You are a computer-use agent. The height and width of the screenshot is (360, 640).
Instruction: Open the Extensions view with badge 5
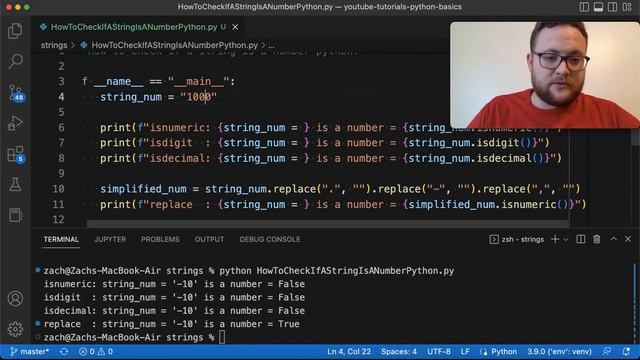[16, 154]
